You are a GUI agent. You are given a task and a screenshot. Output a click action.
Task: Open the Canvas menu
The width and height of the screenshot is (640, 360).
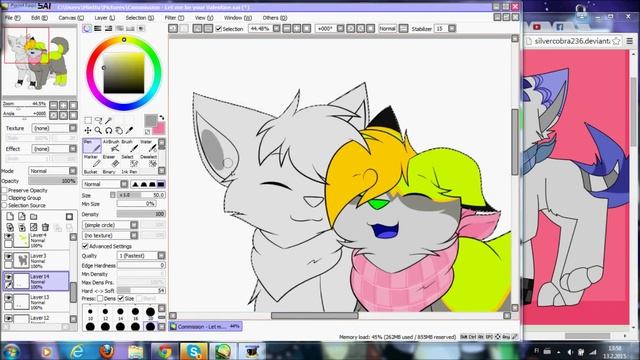point(71,18)
